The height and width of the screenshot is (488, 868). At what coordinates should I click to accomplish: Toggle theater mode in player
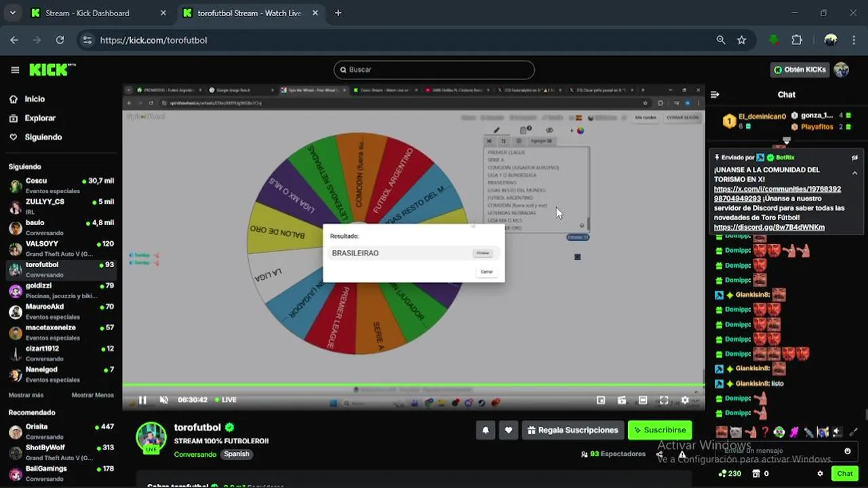coord(643,400)
